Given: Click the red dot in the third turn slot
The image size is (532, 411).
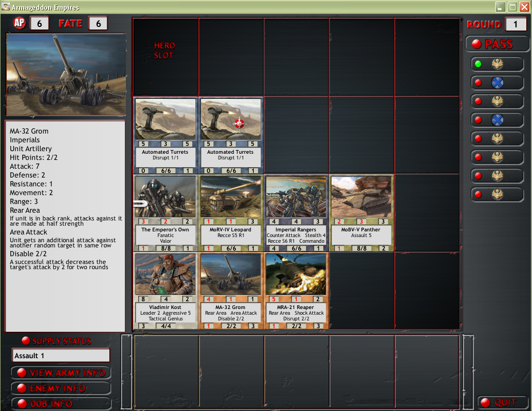Looking at the screenshot, I should point(478,101).
